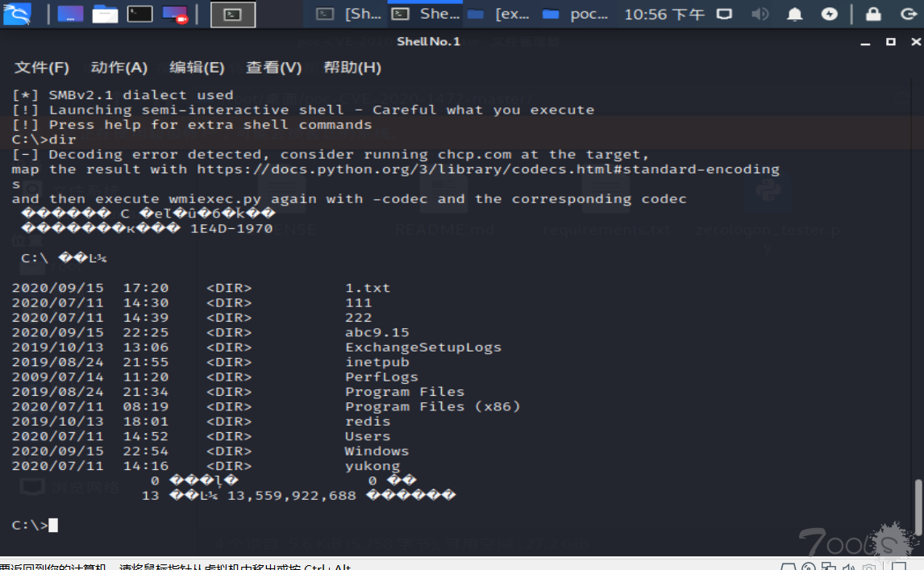Click the PerfLogs directory entry

(x=381, y=377)
